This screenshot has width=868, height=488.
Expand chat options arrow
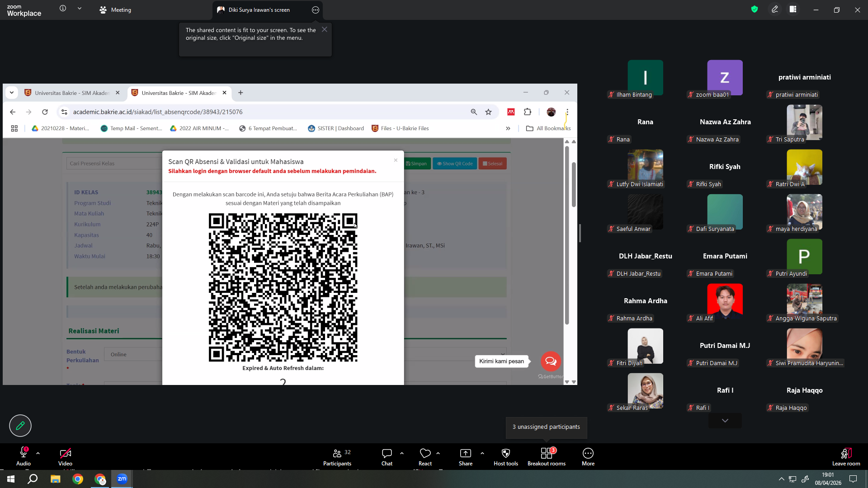(x=402, y=453)
